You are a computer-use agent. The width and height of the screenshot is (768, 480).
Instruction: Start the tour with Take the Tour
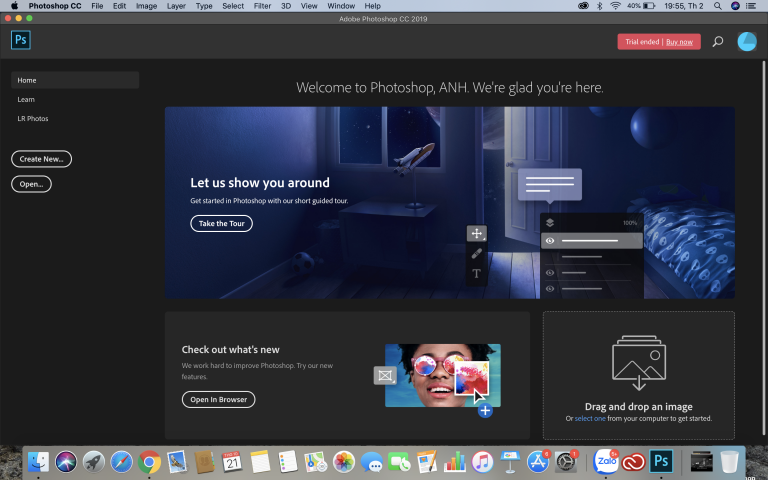pyautogui.click(x=221, y=223)
